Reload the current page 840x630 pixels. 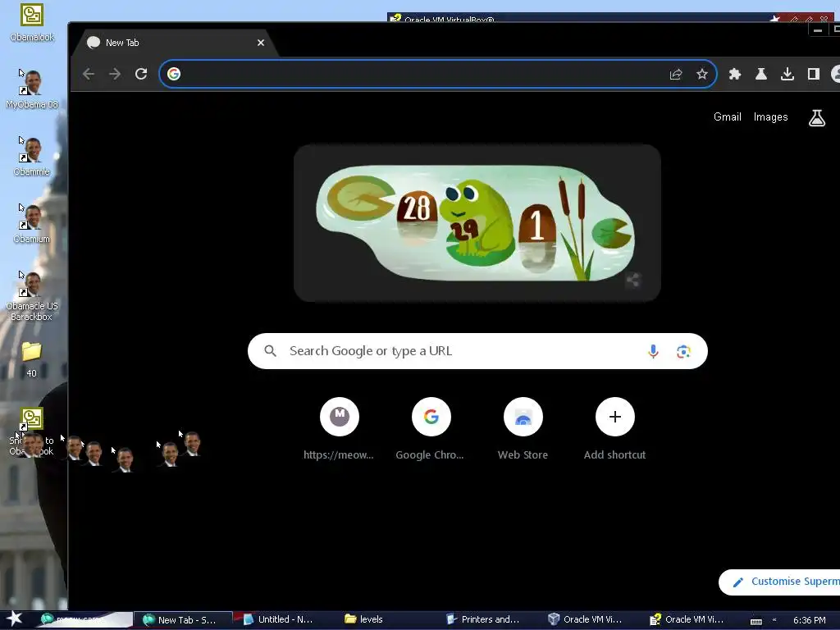coord(141,74)
